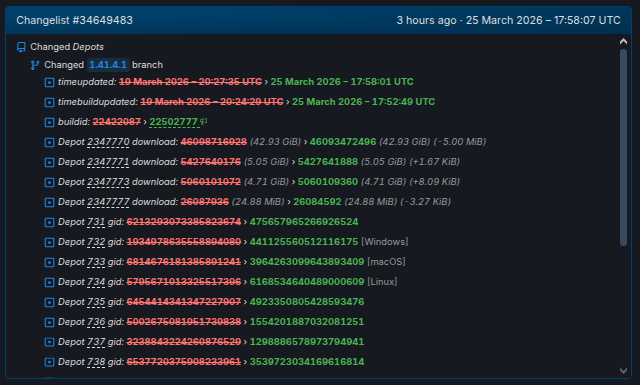This screenshot has height=385, width=640.
Task: Click new gid 4923350805428593476
Action: coord(307,302)
